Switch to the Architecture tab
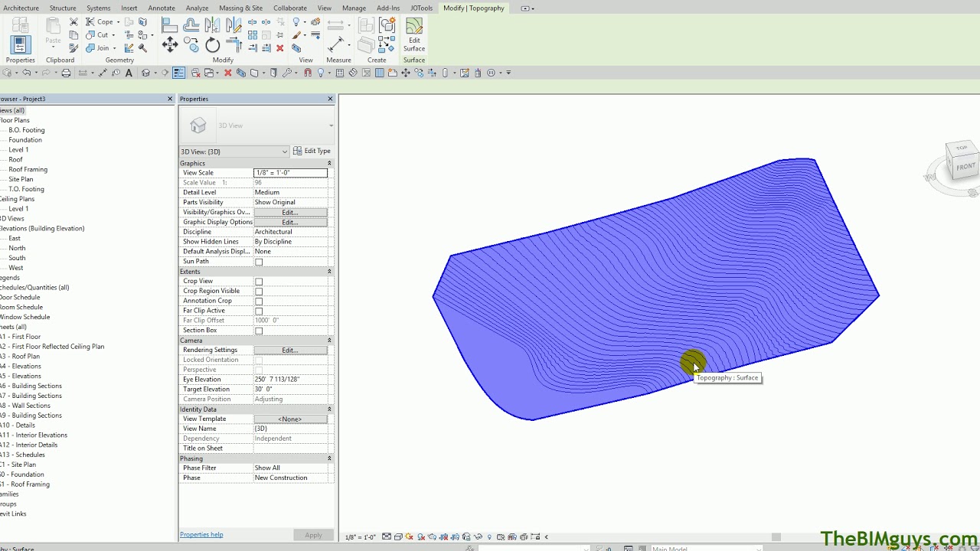Image resolution: width=980 pixels, height=551 pixels. pyautogui.click(x=21, y=8)
